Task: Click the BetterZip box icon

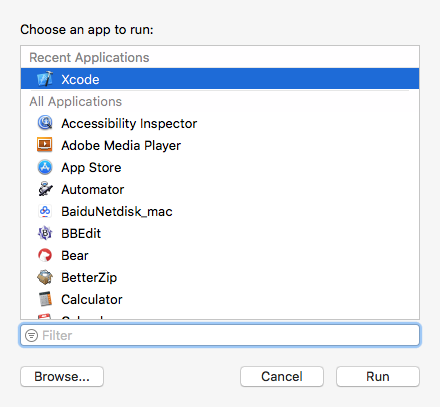Action: coord(45,277)
